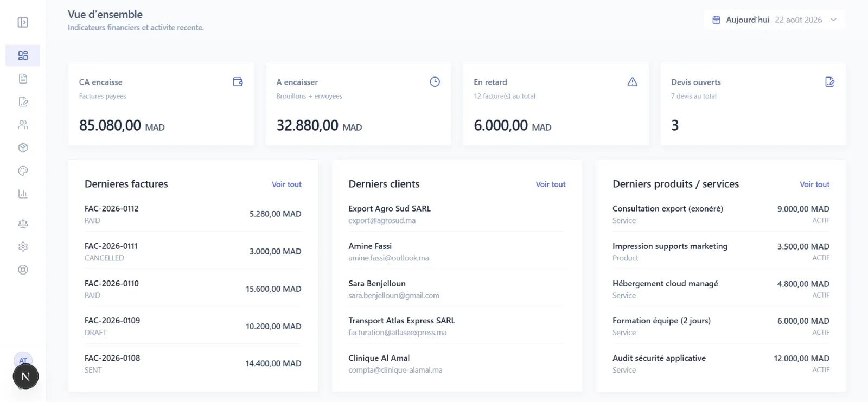This screenshot has width=868, height=402.
Task: Open the products box icon in sidebar
Action: point(23,148)
